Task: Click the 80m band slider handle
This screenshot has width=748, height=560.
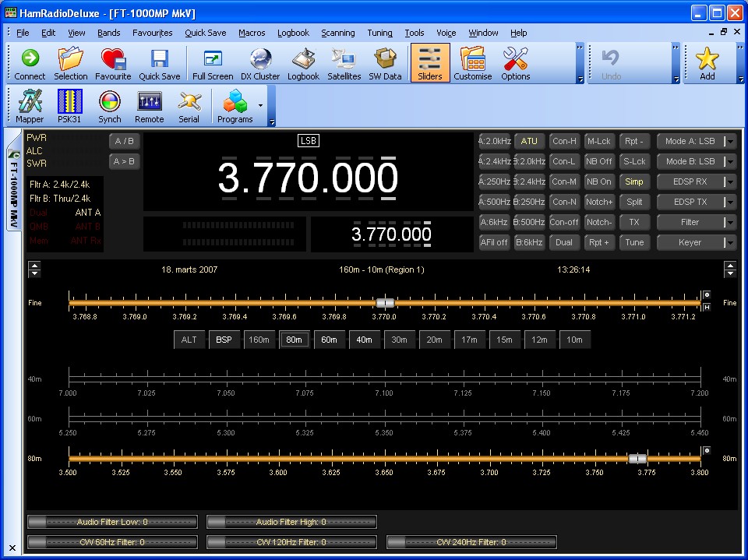Action: click(x=638, y=459)
